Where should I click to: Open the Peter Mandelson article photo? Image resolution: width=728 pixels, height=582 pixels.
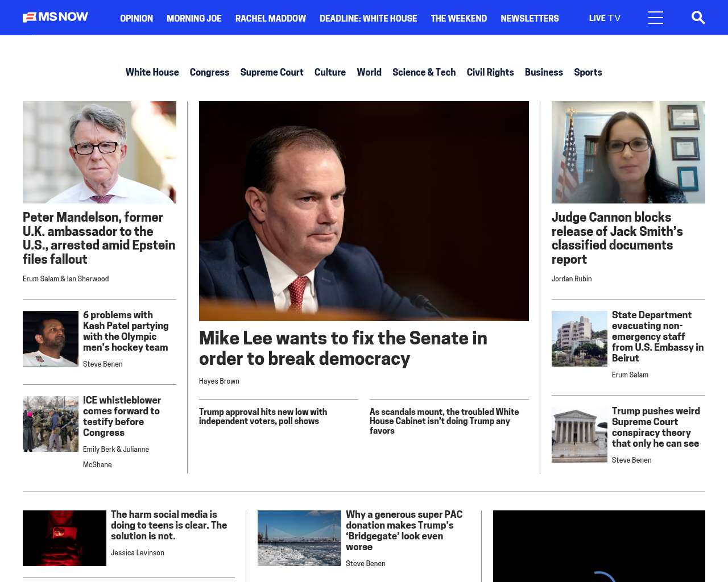pos(100,152)
